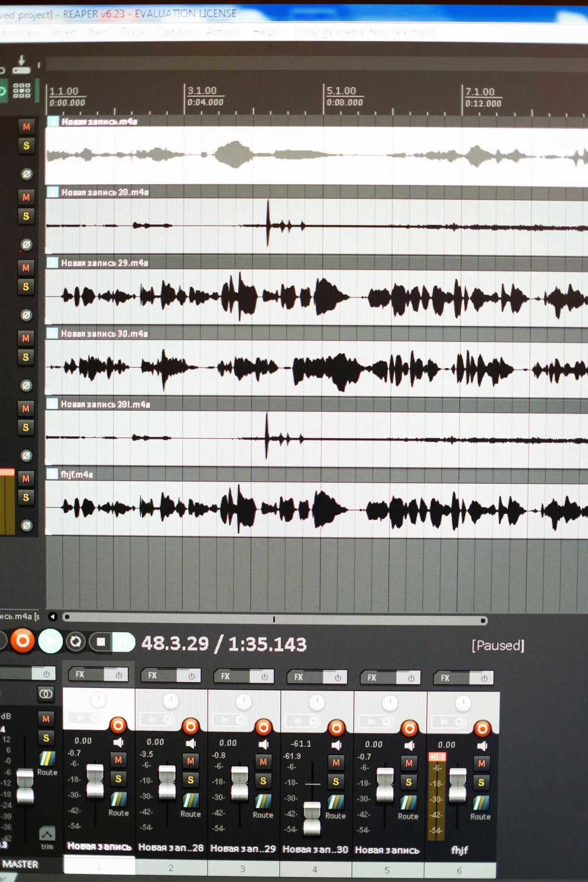The image size is (588, 882).
Task: Mute the fhjf.m4a track
Action: tap(26, 479)
